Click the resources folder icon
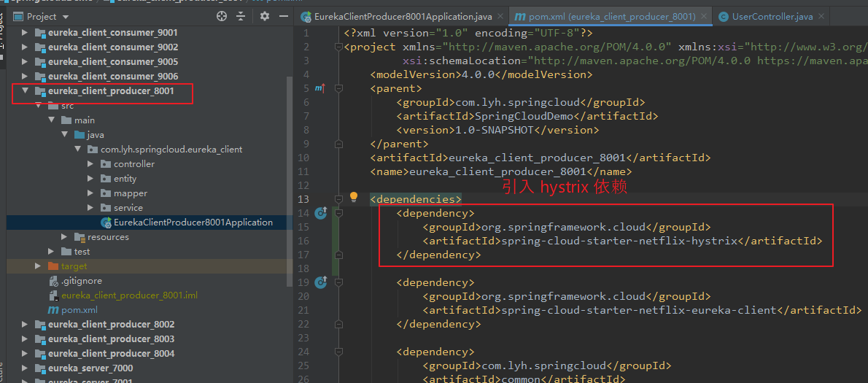 coord(80,237)
